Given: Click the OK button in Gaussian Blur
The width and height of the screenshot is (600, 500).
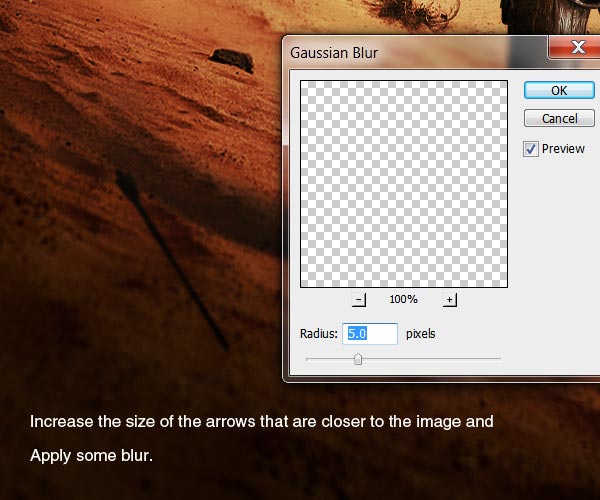Looking at the screenshot, I should 559,90.
